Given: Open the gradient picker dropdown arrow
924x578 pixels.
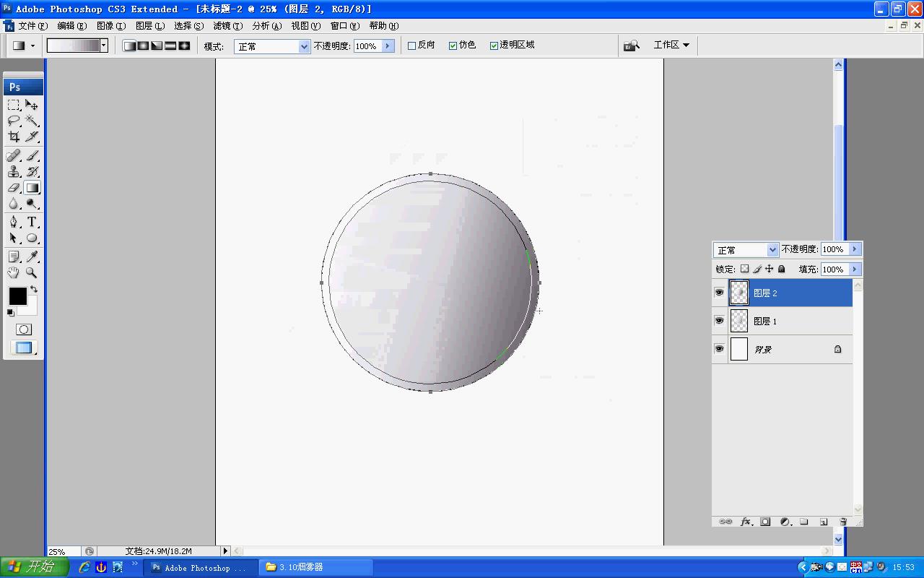Looking at the screenshot, I should click(104, 46).
